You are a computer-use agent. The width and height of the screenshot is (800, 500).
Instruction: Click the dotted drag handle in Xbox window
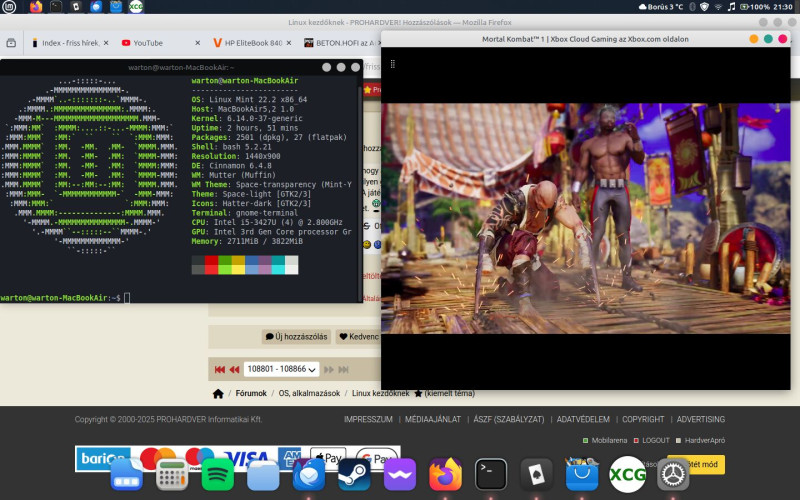point(393,64)
